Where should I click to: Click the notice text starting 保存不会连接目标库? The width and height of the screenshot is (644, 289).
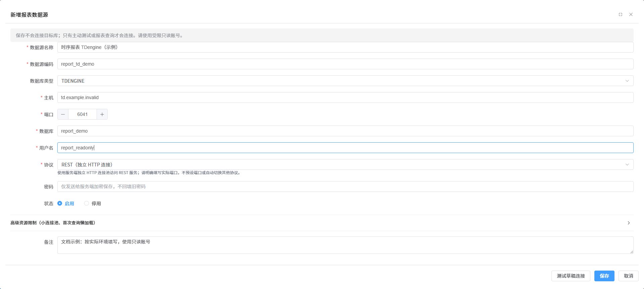point(99,35)
